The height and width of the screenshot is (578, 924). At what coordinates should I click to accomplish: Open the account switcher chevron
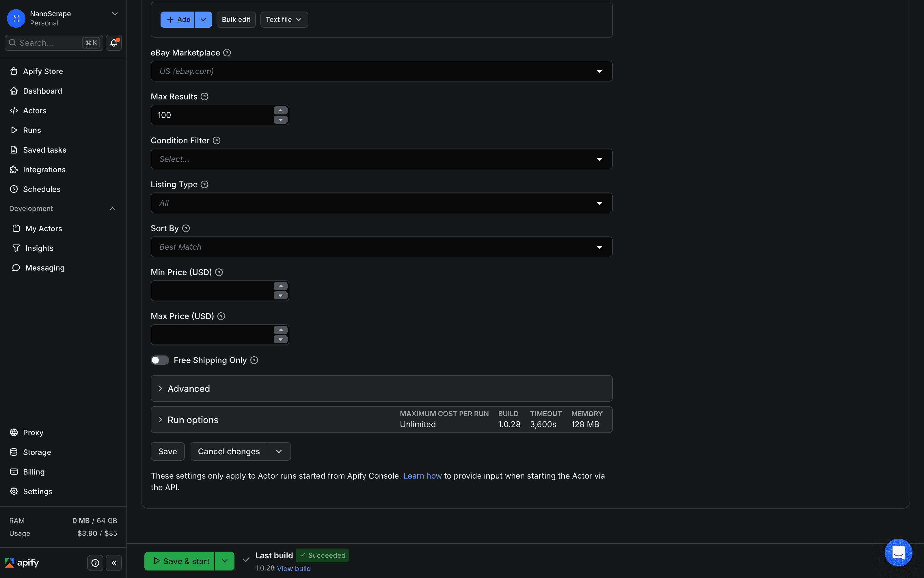[x=115, y=14]
